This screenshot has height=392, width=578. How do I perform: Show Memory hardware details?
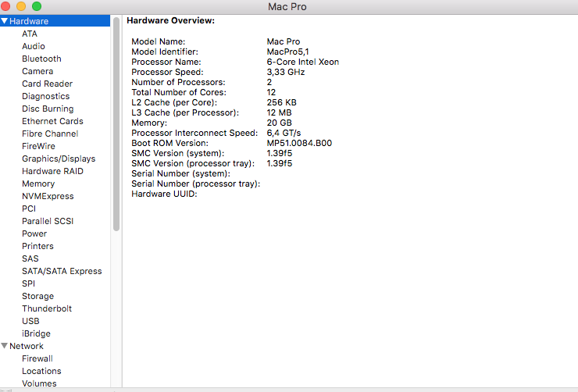pyautogui.click(x=38, y=184)
